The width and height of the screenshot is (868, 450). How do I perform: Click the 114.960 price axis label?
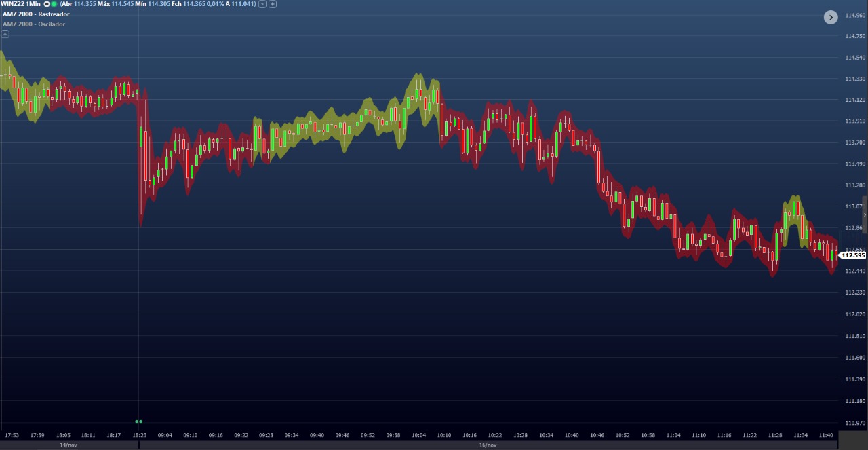(854, 15)
